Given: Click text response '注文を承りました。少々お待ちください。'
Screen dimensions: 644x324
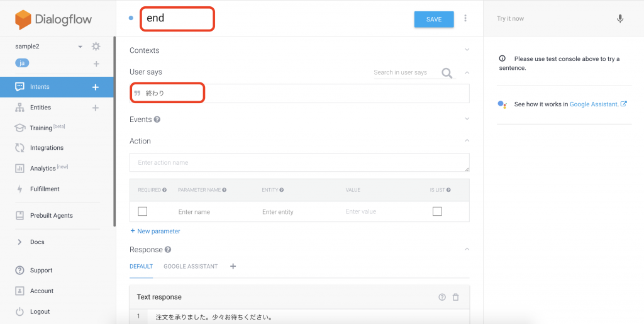Looking at the screenshot, I should pyautogui.click(x=215, y=317).
